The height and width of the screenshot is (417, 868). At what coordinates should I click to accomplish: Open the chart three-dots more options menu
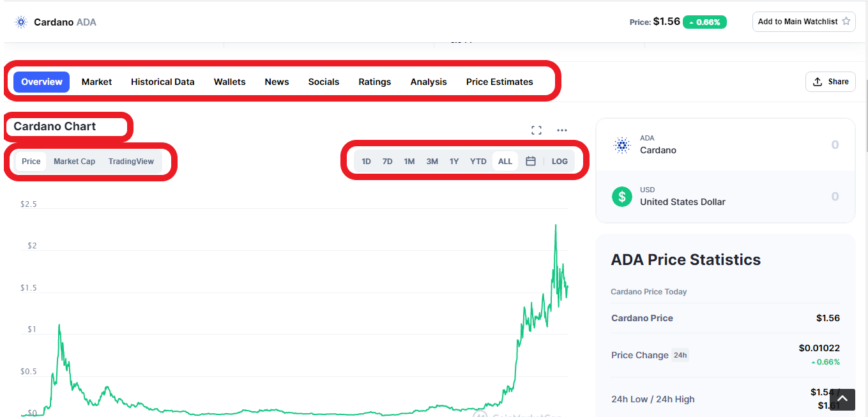pos(562,130)
